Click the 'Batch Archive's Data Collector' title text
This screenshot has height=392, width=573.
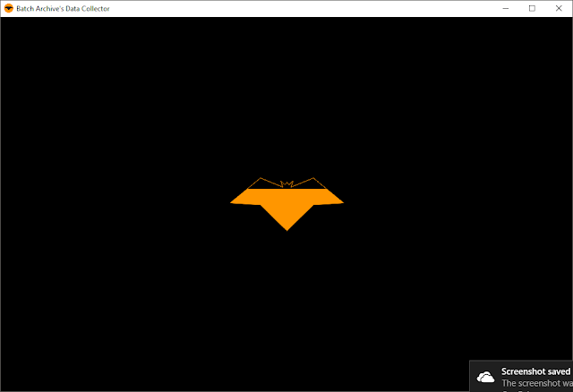coord(63,8)
